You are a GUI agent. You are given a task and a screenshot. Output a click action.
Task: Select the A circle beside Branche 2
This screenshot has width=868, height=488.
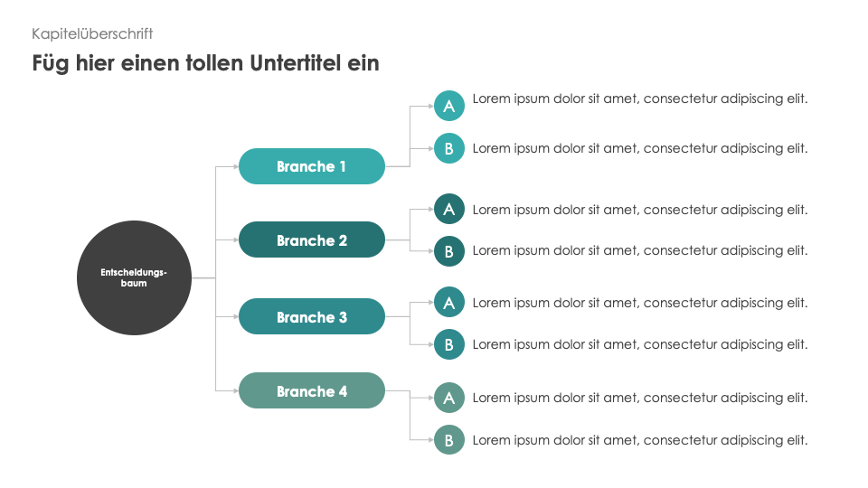coord(449,209)
